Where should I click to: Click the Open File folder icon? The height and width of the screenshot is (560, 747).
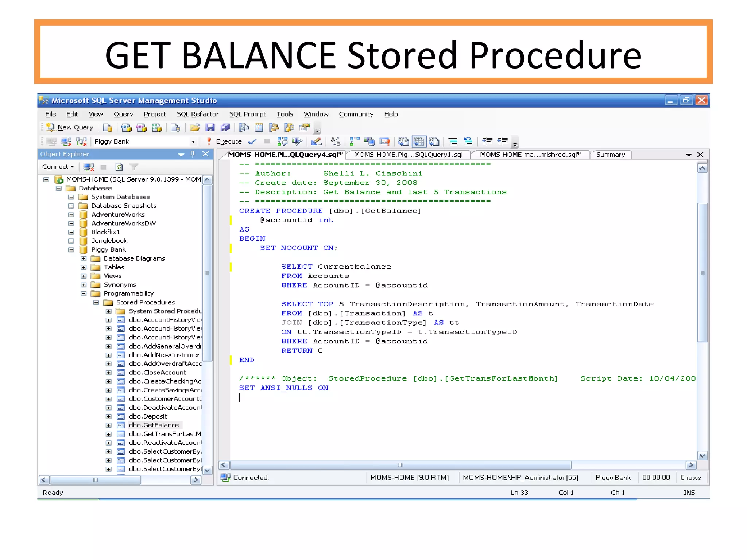195,127
